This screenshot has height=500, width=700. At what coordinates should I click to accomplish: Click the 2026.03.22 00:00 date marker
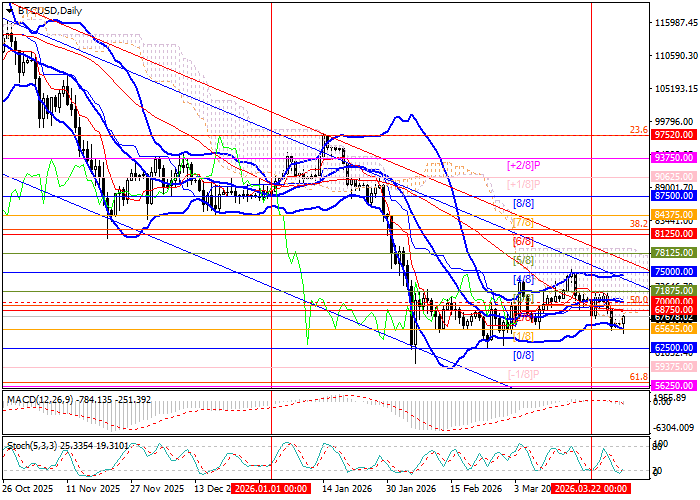(x=591, y=490)
